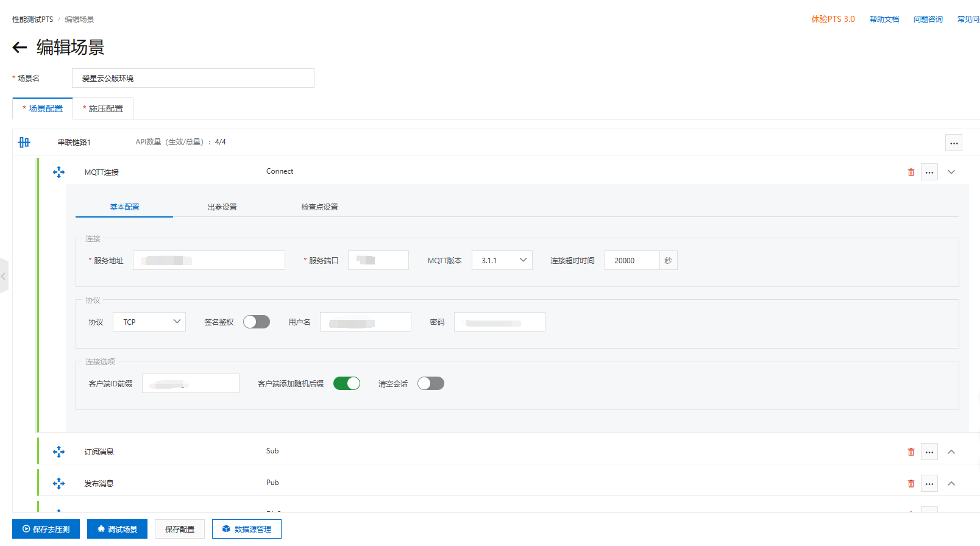Viewport: 980px width, 546px height.
Task: Click the MQTT连接 drag-move handle icon
Action: 59,172
